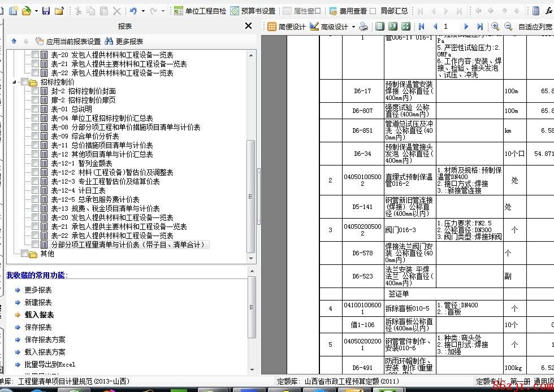
Task: Close the 报表 panel
Action: pyautogui.click(x=248, y=26)
